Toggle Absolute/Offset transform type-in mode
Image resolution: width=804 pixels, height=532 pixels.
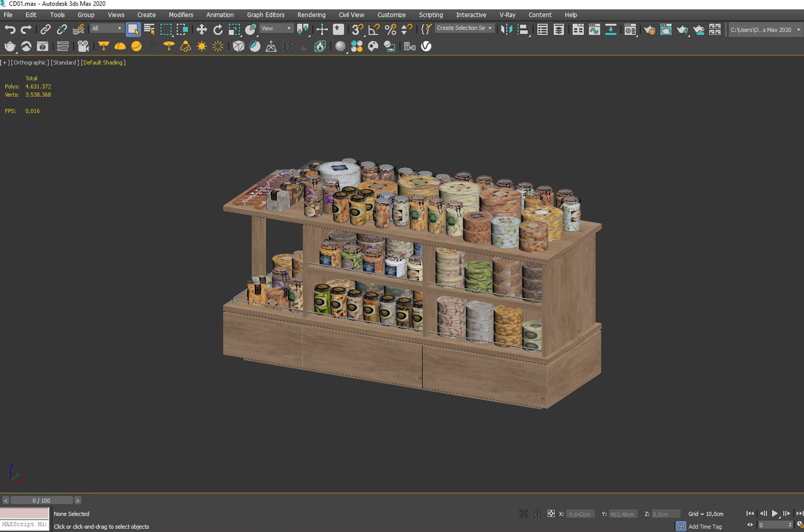[x=551, y=514]
